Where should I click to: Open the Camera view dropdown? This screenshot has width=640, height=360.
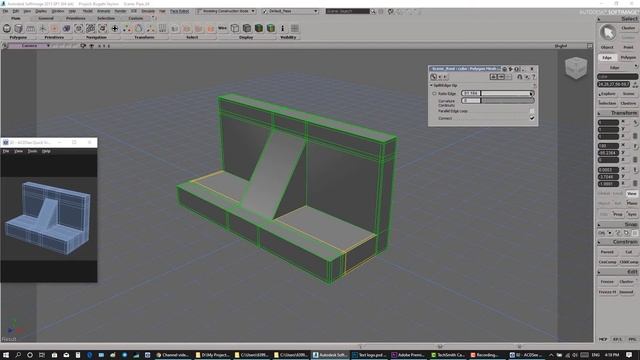[29, 46]
